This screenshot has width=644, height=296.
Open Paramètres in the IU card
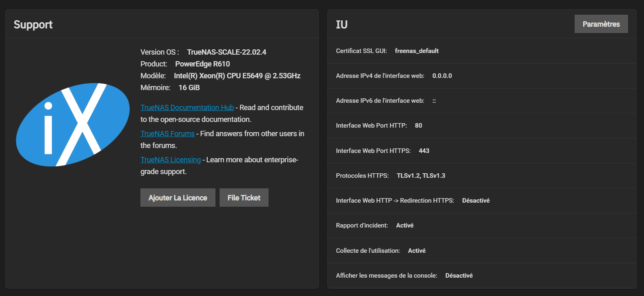click(601, 24)
